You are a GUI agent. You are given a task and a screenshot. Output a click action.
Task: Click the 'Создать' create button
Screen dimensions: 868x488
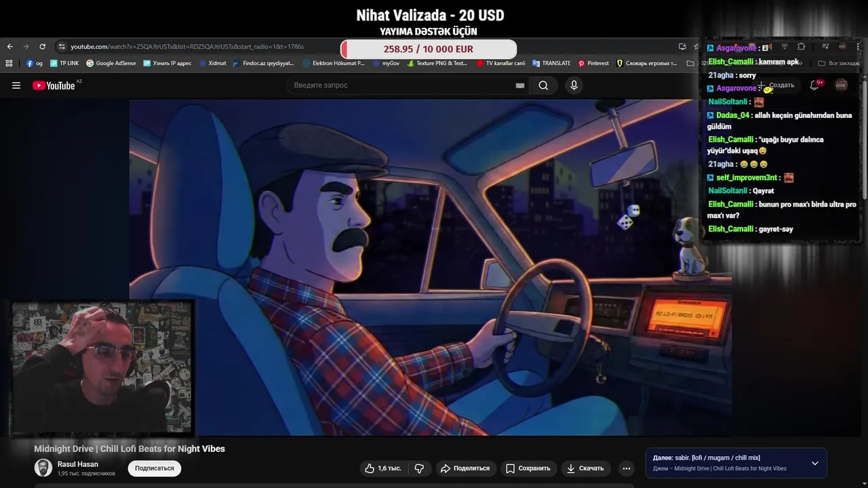click(777, 85)
